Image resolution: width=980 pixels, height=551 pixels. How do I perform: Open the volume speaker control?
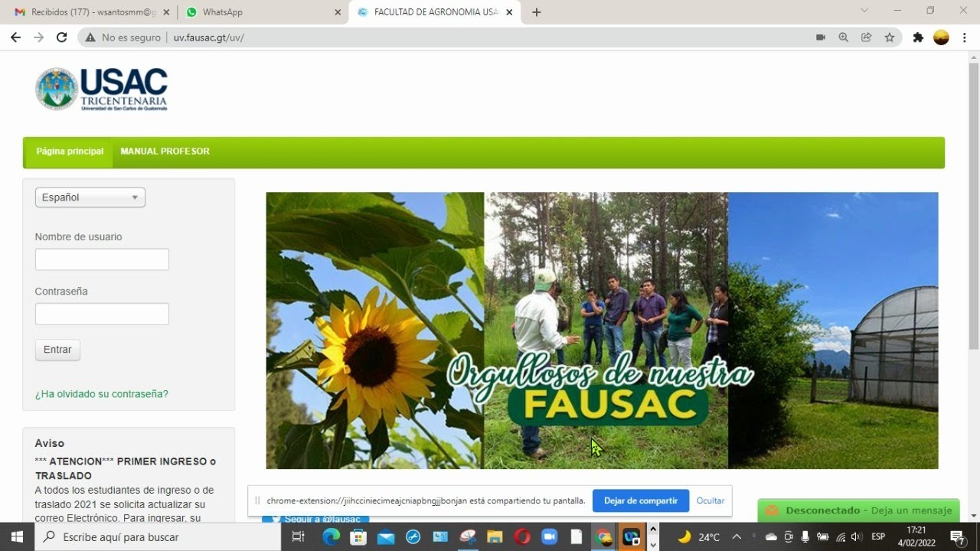pyautogui.click(x=857, y=536)
